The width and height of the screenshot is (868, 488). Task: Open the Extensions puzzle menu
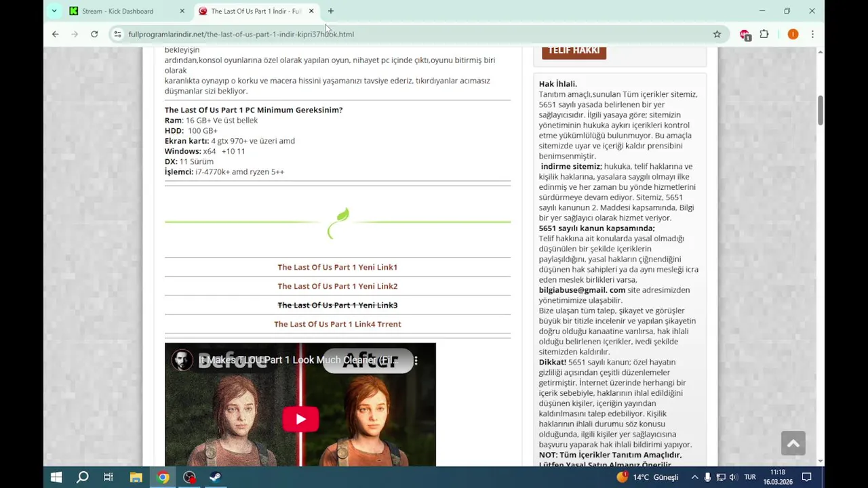(x=764, y=34)
